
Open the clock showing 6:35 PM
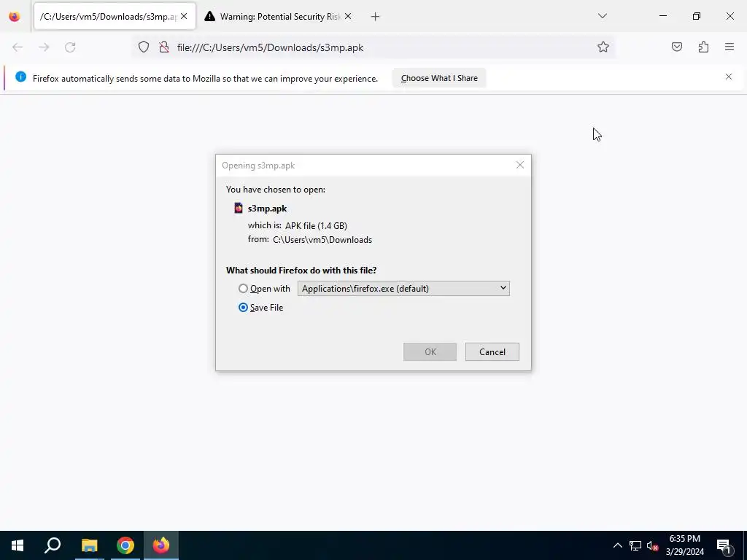(x=684, y=545)
